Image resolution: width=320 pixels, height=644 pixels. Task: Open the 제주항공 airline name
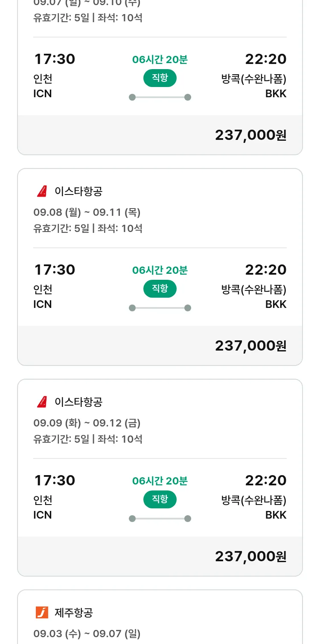click(74, 613)
